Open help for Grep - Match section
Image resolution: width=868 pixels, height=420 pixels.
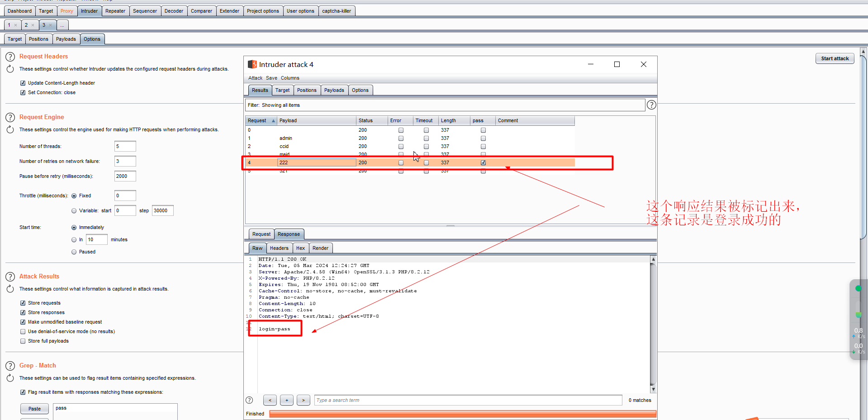tap(10, 366)
